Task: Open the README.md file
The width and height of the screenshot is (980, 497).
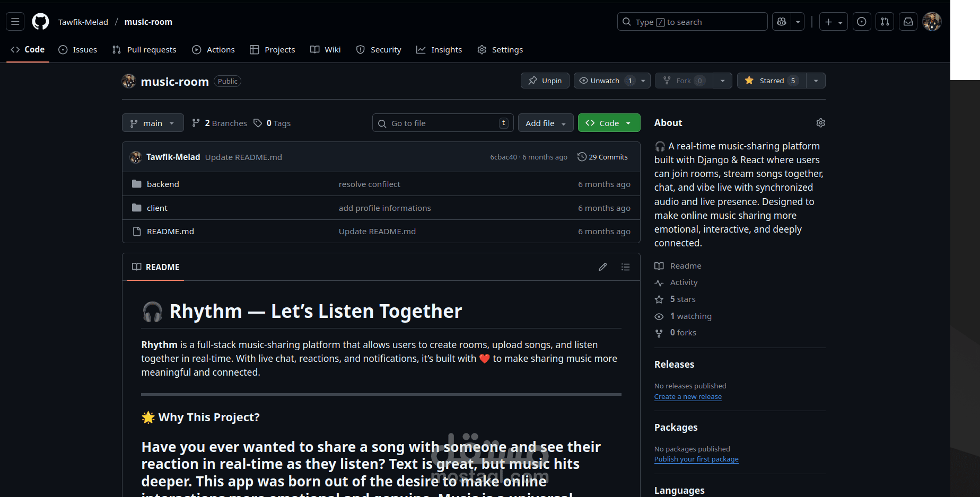Action: point(170,231)
